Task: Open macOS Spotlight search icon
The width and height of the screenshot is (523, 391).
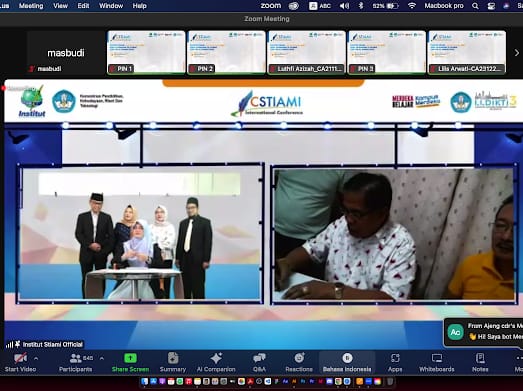Action: pyautogui.click(x=475, y=6)
